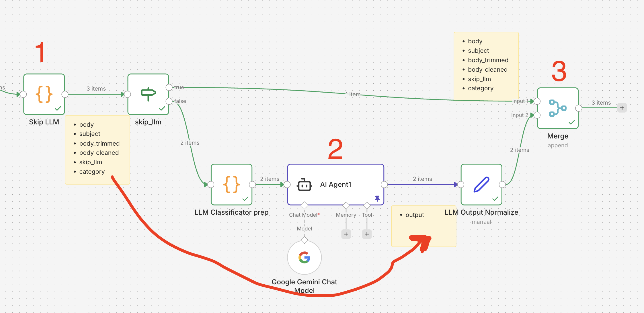Select the sticky note below Skip LLM

(x=97, y=149)
